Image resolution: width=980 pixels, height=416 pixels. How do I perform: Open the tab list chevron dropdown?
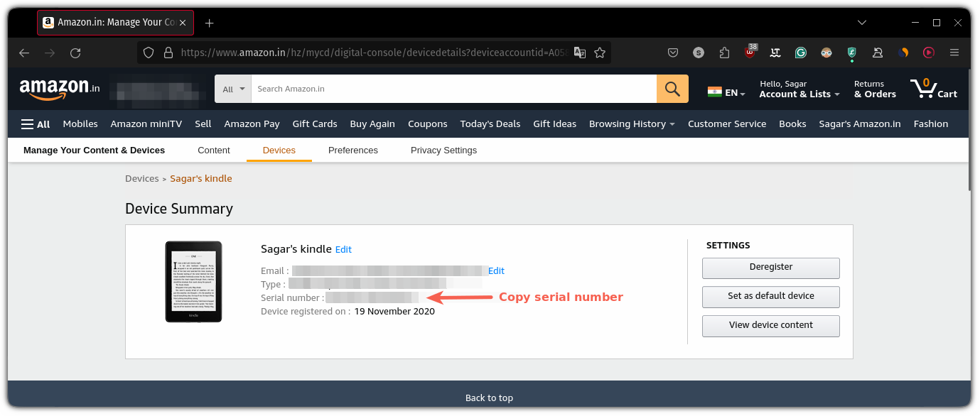coord(861,22)
